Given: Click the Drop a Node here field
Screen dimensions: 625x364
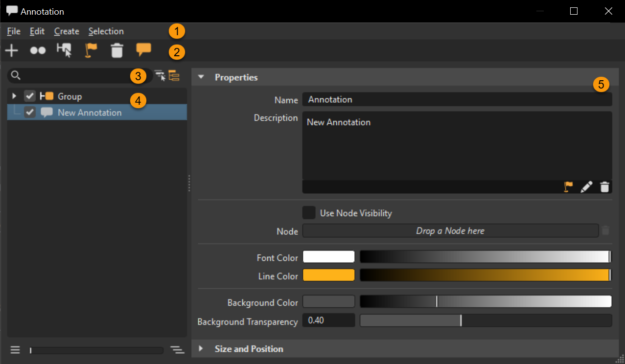Looking at the screenshot, I should [x=450, y=230].
